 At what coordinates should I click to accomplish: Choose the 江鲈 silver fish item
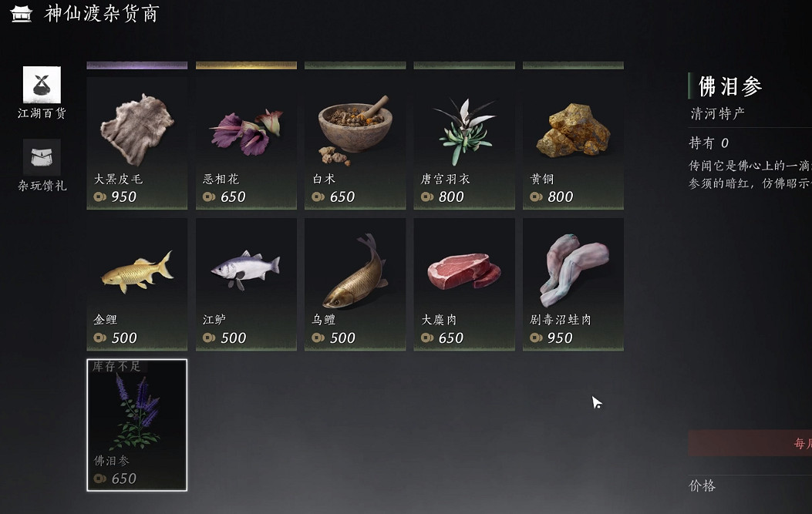pyautogui.click(x=246, y=284)
